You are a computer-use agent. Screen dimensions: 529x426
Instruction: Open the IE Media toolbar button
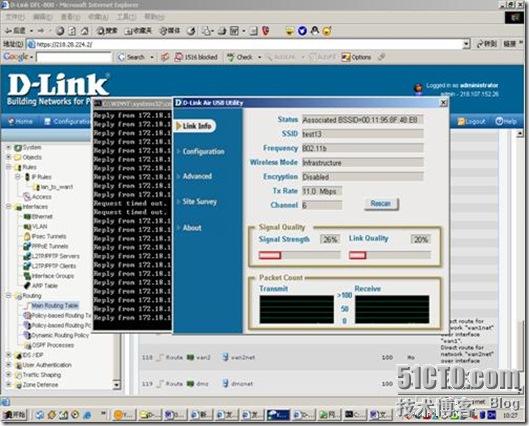click(x=170, y=31)
